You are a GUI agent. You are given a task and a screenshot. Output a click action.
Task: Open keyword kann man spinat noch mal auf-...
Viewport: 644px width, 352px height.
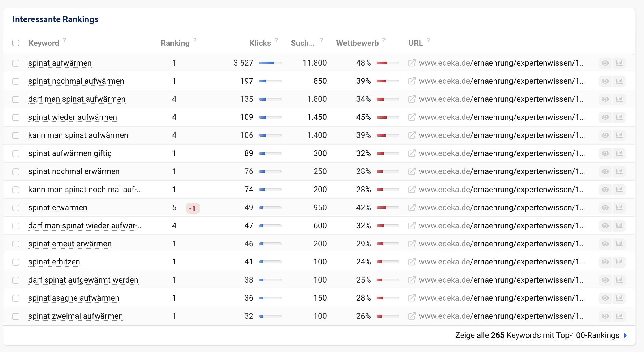[85, 190]
